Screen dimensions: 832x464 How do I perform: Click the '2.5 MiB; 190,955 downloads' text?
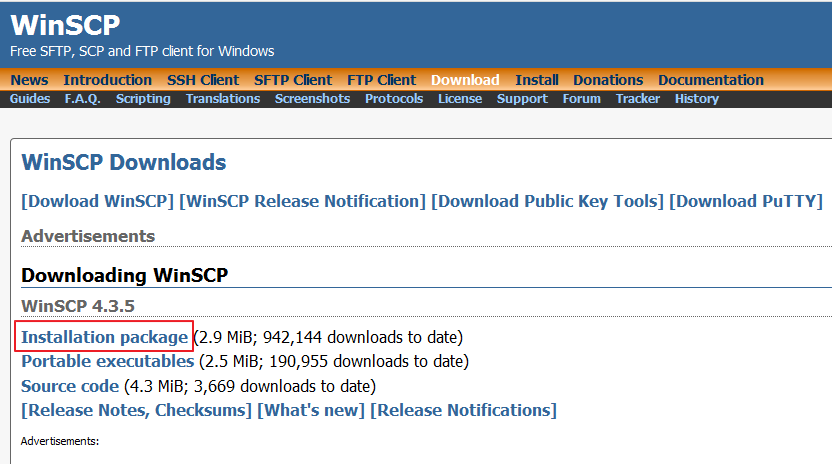click(334, 362)
